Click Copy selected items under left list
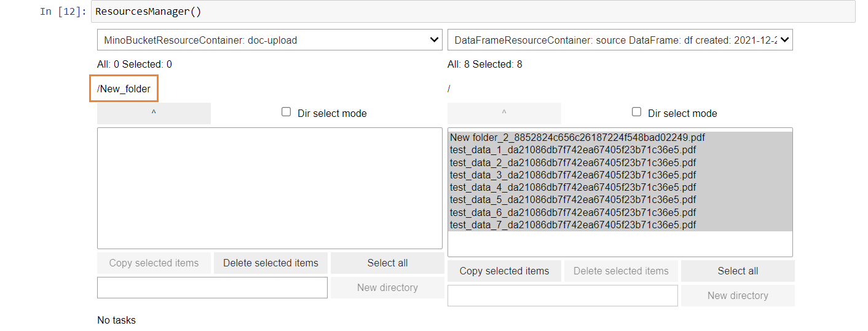Viewport: 868px width, 331px height. (154, 263)
